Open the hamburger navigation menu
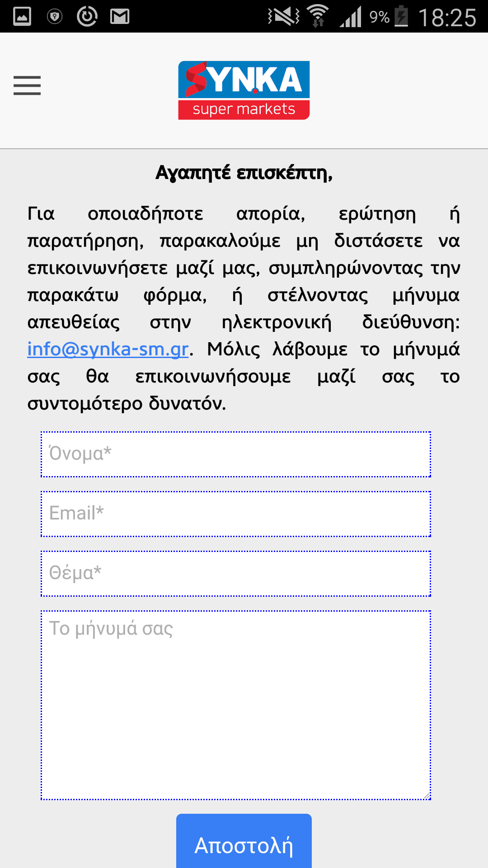 tap(27, 85)
